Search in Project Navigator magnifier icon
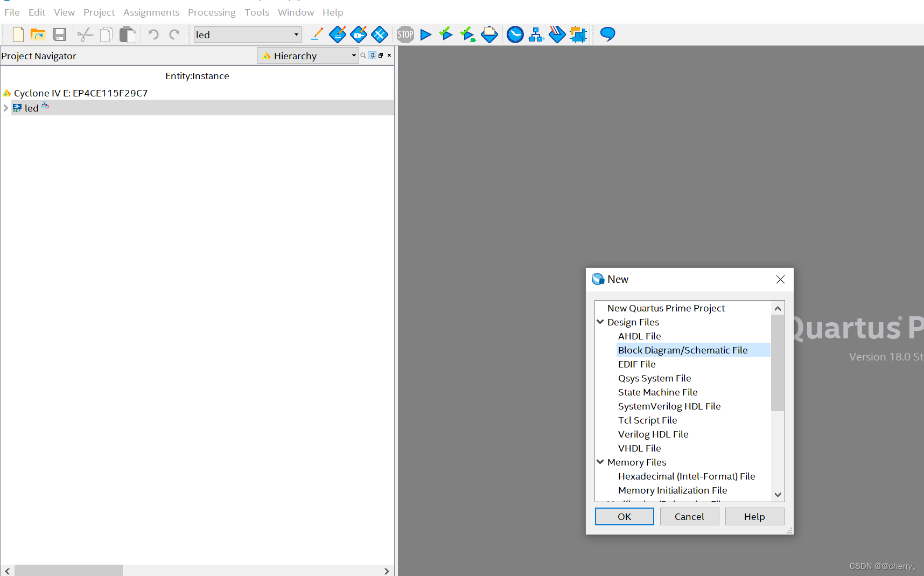Screen dimensions: 924x576 [x=363, y=55]
